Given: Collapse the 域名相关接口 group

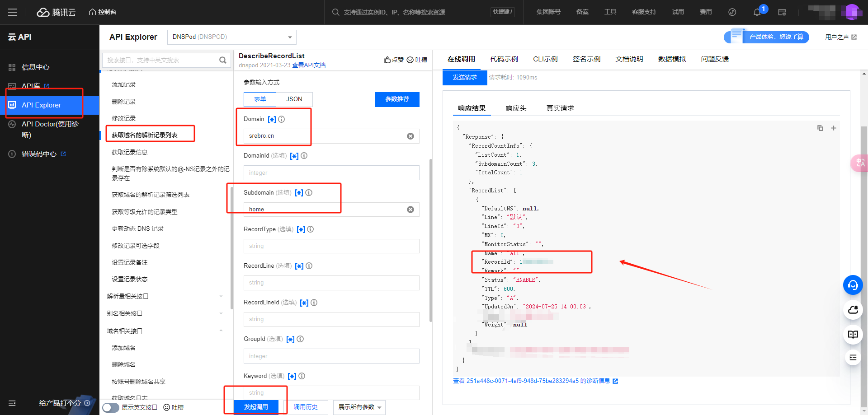Looking at the screenshot, I should click(x=165, y=331).
